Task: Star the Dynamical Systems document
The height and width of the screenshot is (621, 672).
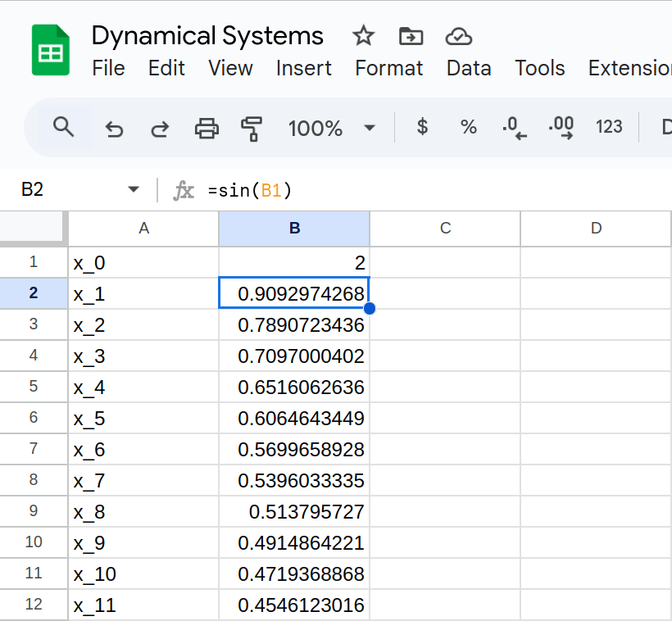Action: coord(363,36)
